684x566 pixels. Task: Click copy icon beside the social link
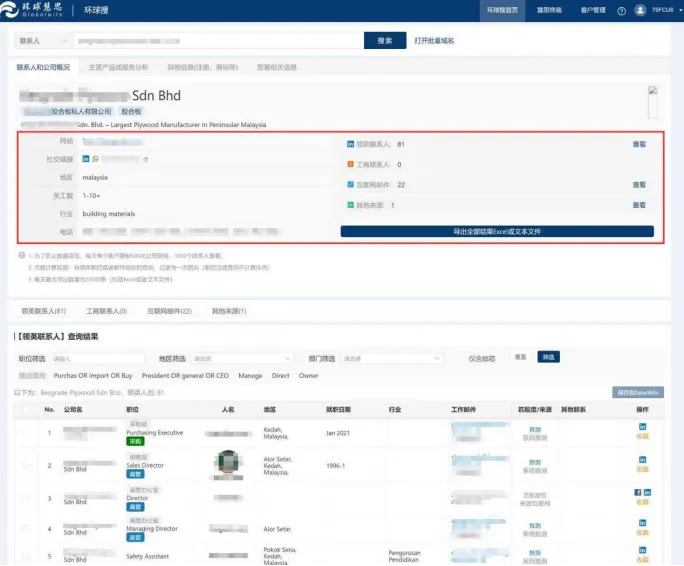click(145, 160)
